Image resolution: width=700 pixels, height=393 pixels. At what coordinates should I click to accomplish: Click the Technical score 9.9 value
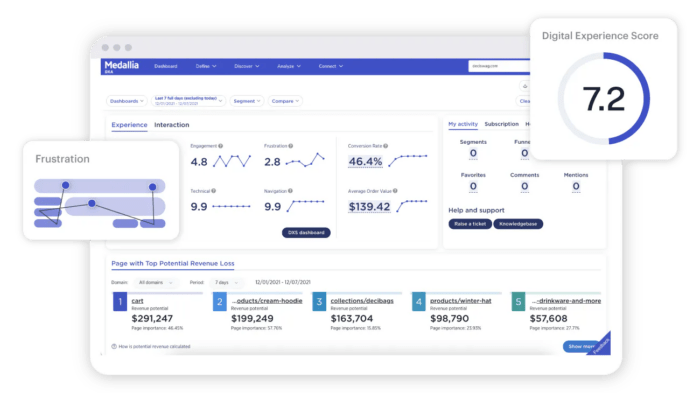199,207
